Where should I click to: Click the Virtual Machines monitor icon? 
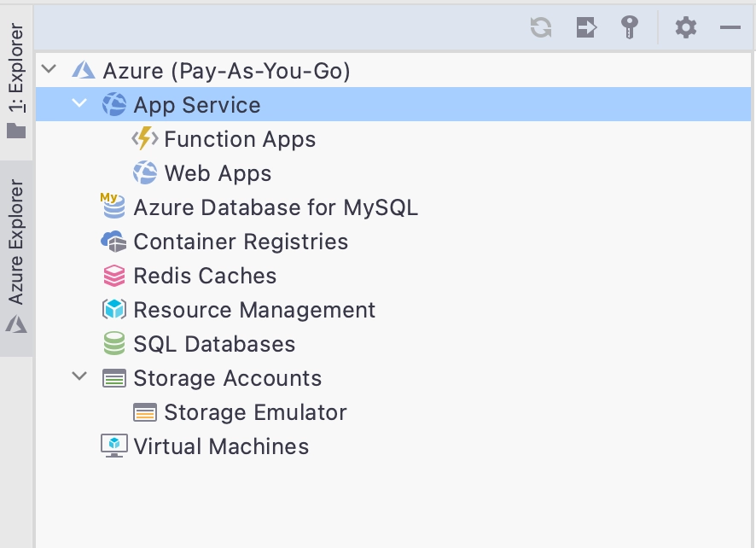point(114,446)
